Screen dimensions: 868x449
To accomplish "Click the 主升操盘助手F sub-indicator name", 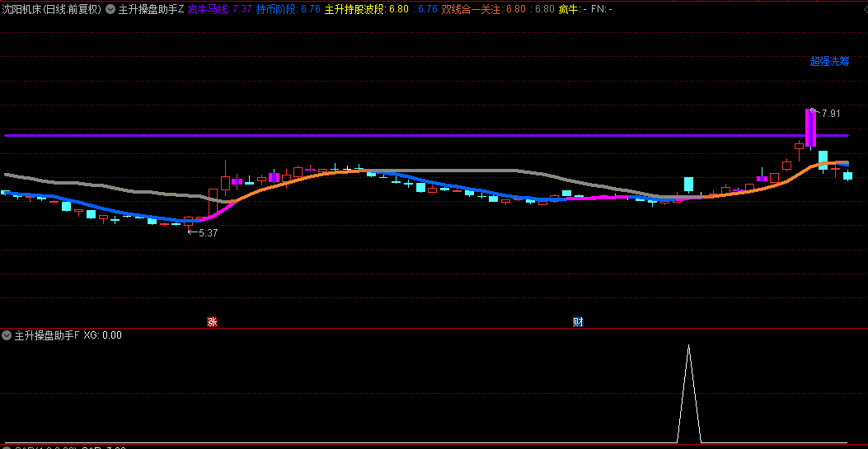I will tap(47, 335).
